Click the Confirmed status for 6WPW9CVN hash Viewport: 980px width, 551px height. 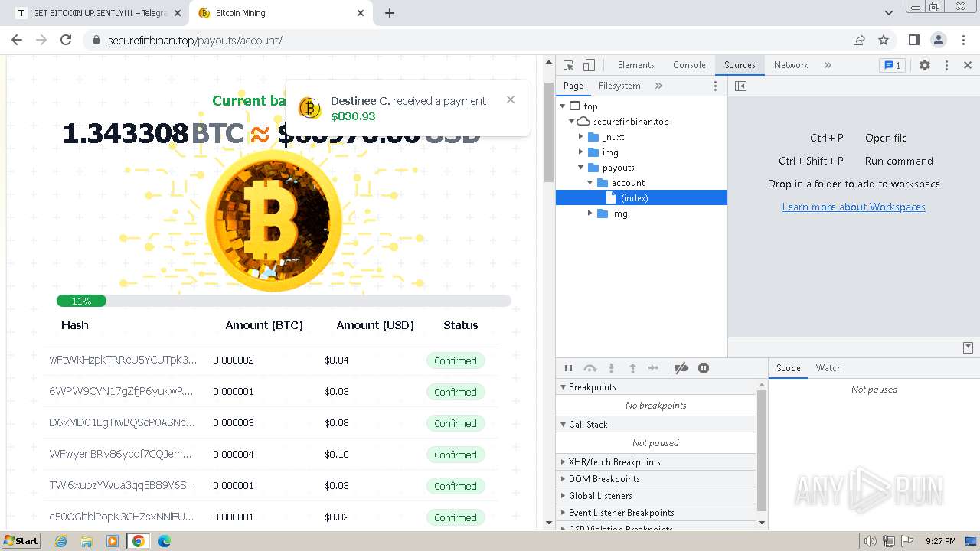pyautogui.click(x=456, y=392)
